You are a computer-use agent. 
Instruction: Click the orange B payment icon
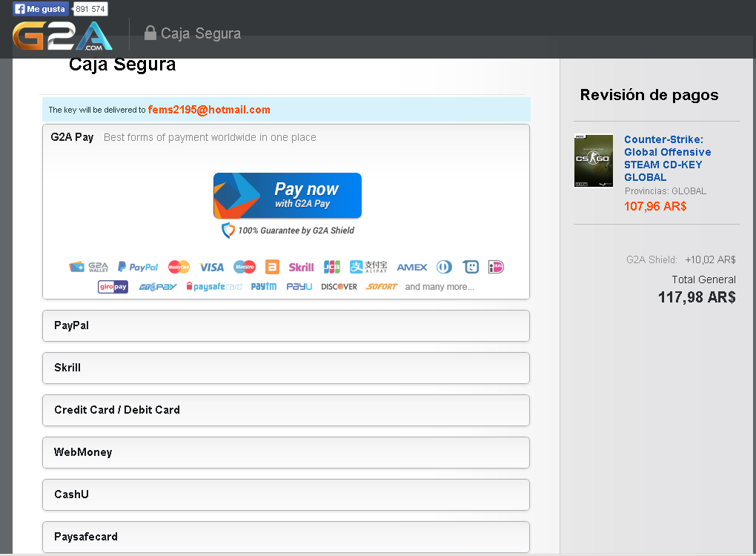tap(273, 267)
